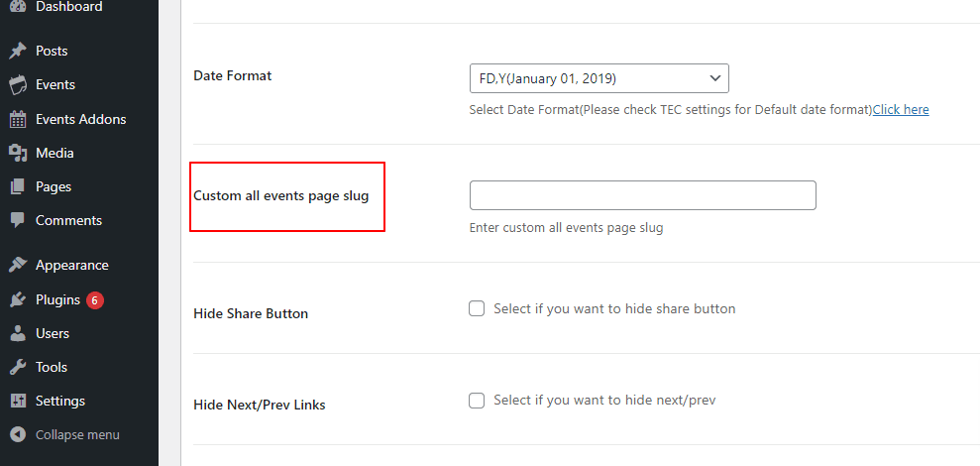Open the Settings menu item
This screenshot has height=466, width=980.
pyautogui.click(x=59, y=401)
